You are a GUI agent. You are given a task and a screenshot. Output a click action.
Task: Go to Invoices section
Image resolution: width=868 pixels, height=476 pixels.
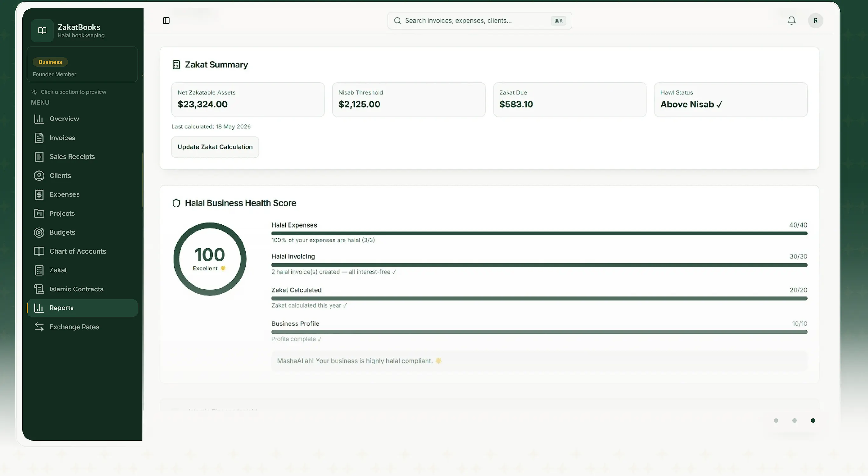[82, 138]
